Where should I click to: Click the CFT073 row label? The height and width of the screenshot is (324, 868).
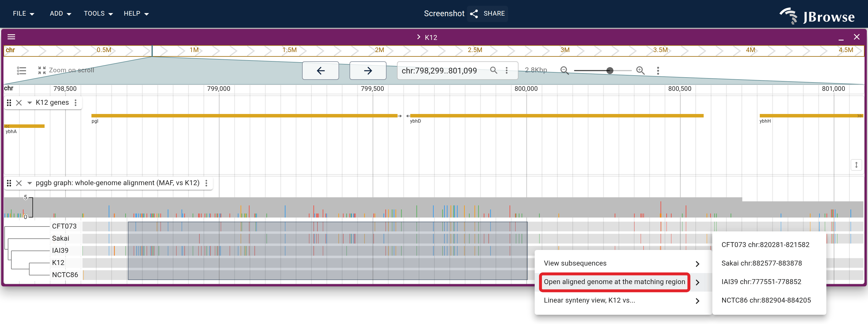pyautogui.click(x=64, y=226)
